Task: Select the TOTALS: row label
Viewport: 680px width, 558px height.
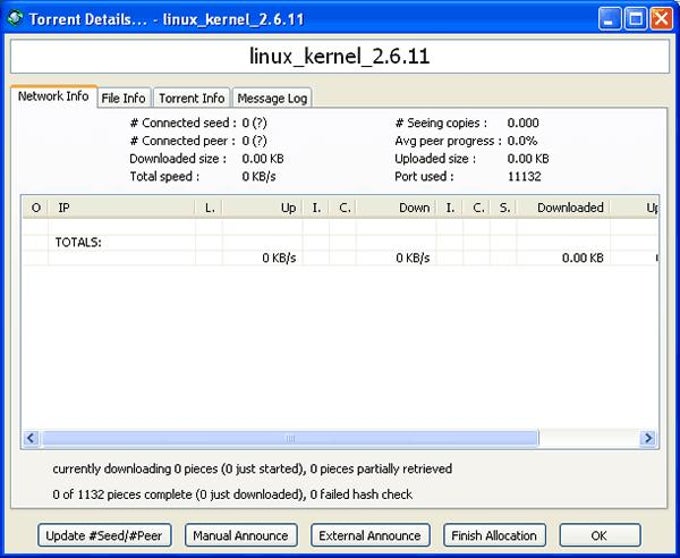Action: (78, 242)
